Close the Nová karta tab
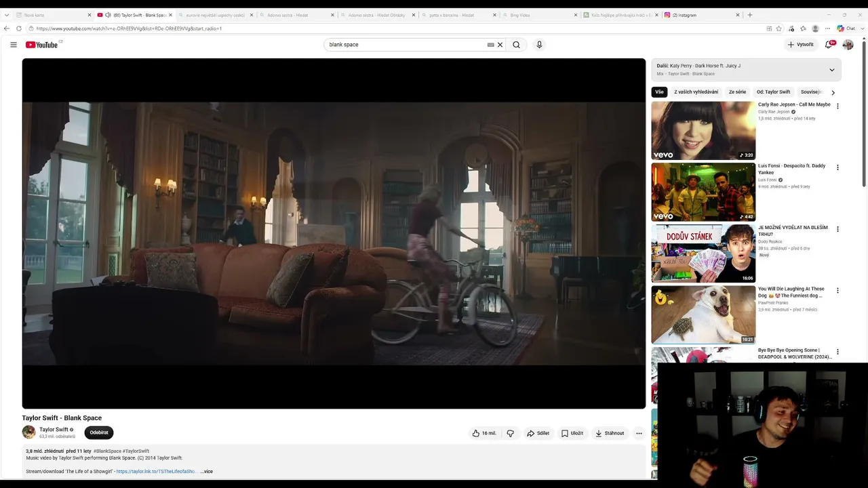868x488 pixels. pos(89,15)
